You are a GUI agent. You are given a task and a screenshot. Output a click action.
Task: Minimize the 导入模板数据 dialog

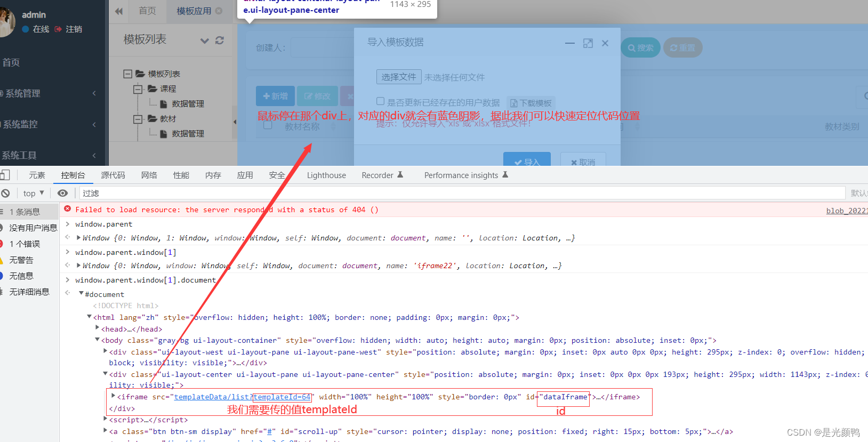(570, 43)
